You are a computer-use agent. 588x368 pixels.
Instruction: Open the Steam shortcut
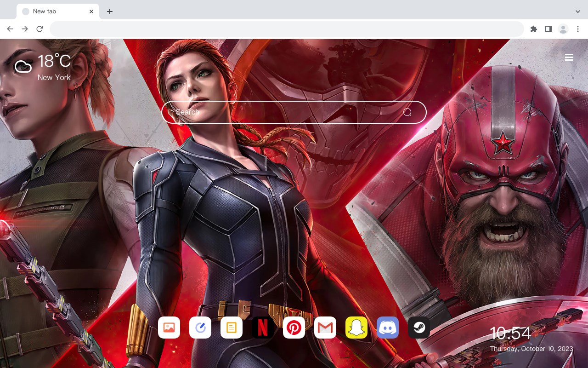pos(419,328)
